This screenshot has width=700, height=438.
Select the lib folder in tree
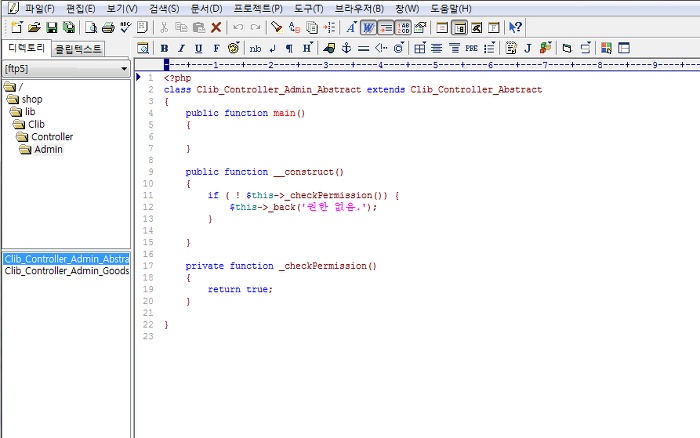pos(23,112)
